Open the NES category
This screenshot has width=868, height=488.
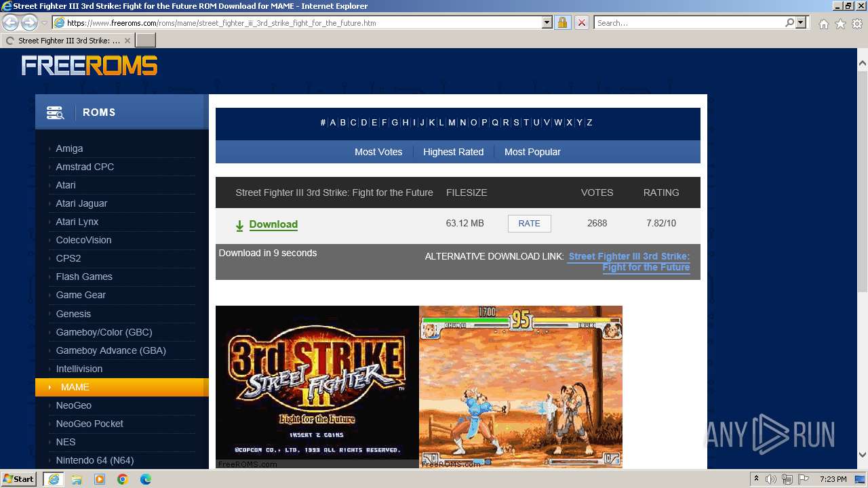point(66,442)
